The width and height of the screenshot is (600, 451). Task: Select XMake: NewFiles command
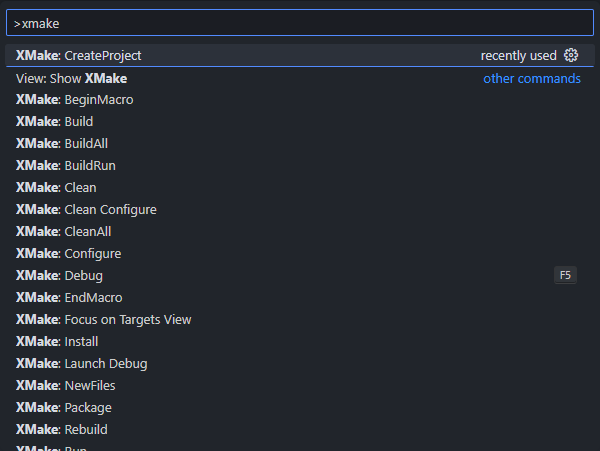click(x=66, y=386)
